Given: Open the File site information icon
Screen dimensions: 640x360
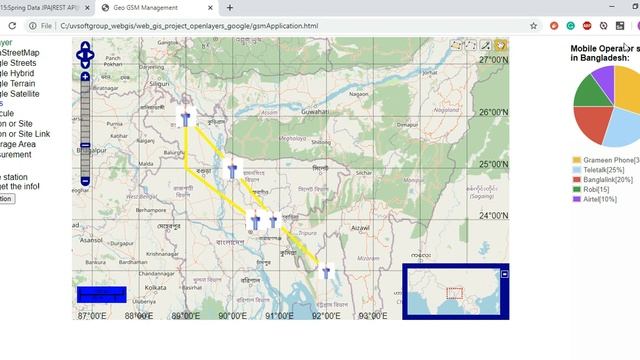Looking at the screenshot, I should [x=32, y=26].
